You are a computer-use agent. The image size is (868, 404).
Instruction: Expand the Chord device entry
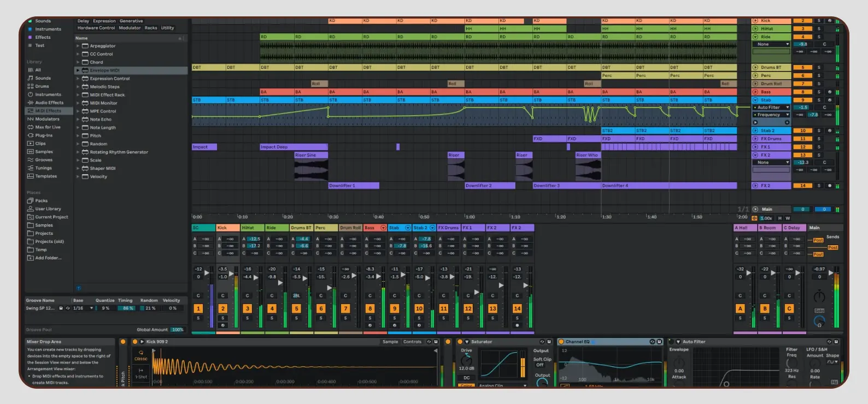(x=78, y=62)
